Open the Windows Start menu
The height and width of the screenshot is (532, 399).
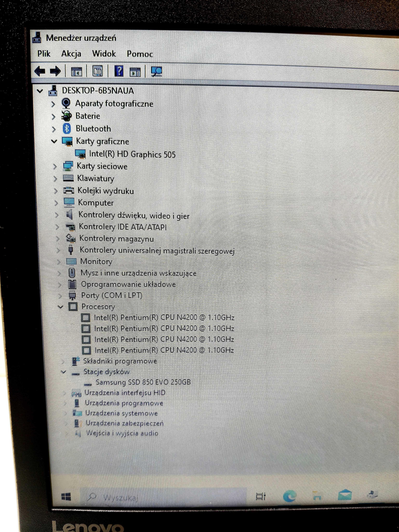point(66,497)
